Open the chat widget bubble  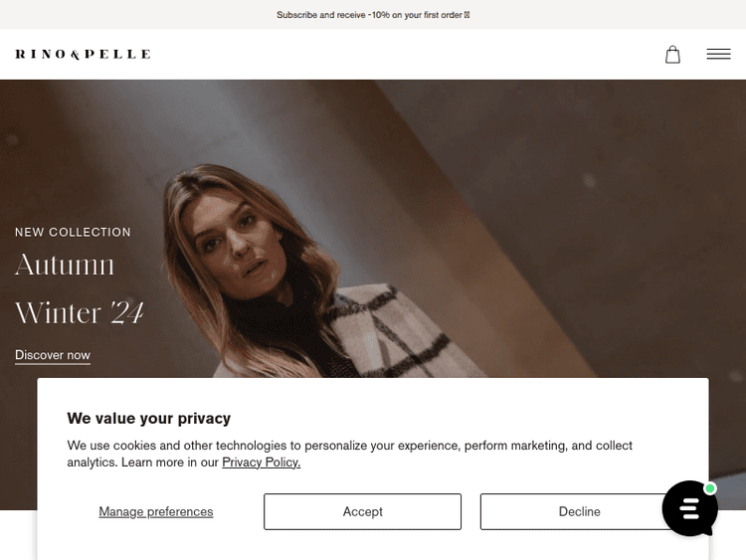689,508
